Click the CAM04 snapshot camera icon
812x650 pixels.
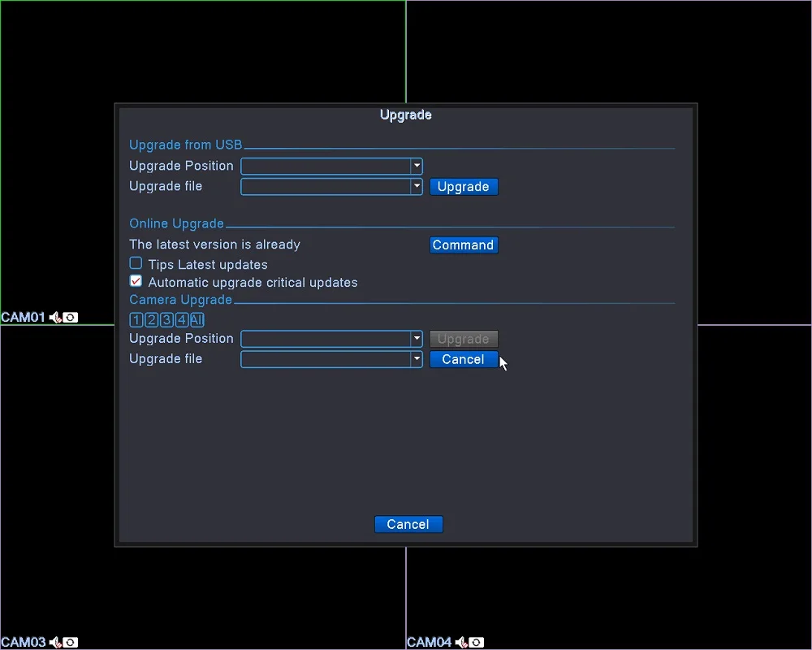[477, 642]
